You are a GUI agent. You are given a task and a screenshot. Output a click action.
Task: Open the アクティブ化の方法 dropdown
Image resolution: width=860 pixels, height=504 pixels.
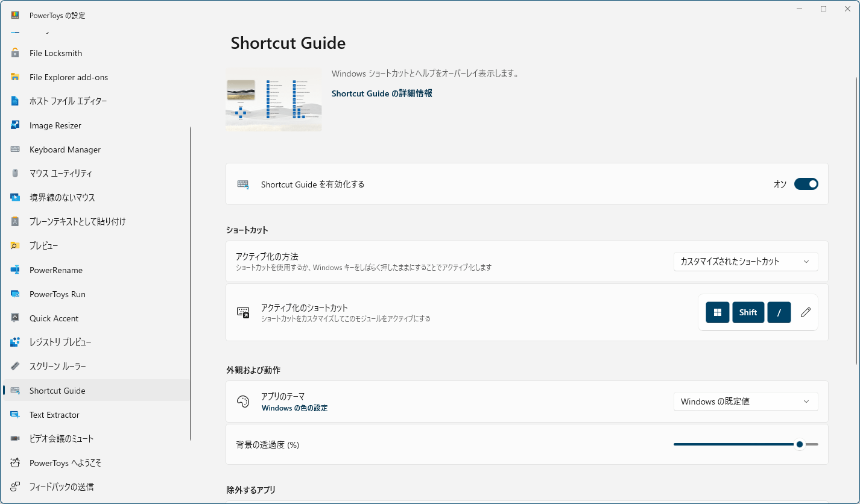click(x=745, y=262)
